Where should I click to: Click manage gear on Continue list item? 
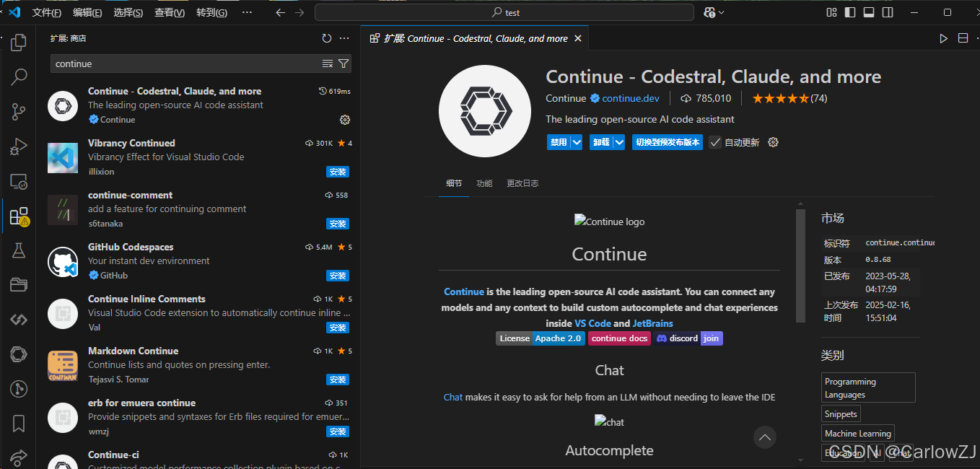click(344, 119)
